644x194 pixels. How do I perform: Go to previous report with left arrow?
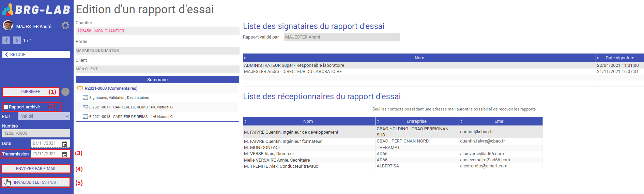coord(6,40)
